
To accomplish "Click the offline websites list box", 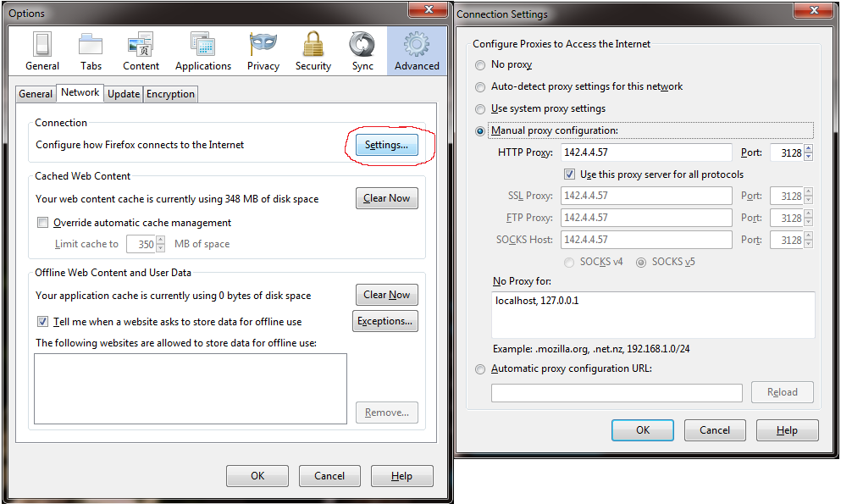I will (191, 389).
